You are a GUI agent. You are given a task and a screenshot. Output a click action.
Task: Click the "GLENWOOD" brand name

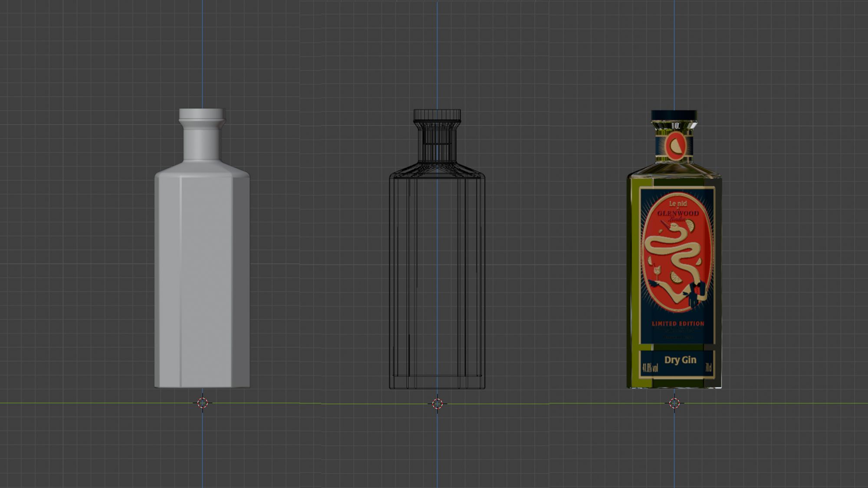pyautogui.click(x=677, y=213)
